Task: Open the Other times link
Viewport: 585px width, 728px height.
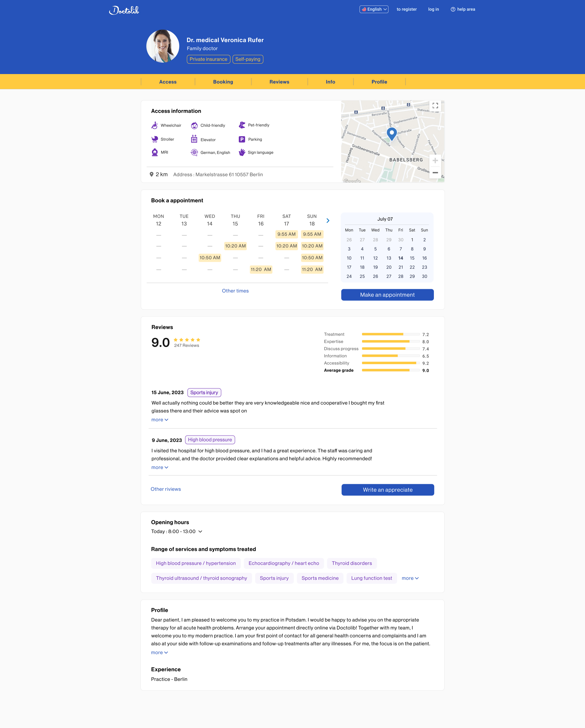Action: (x=235, y=291)
